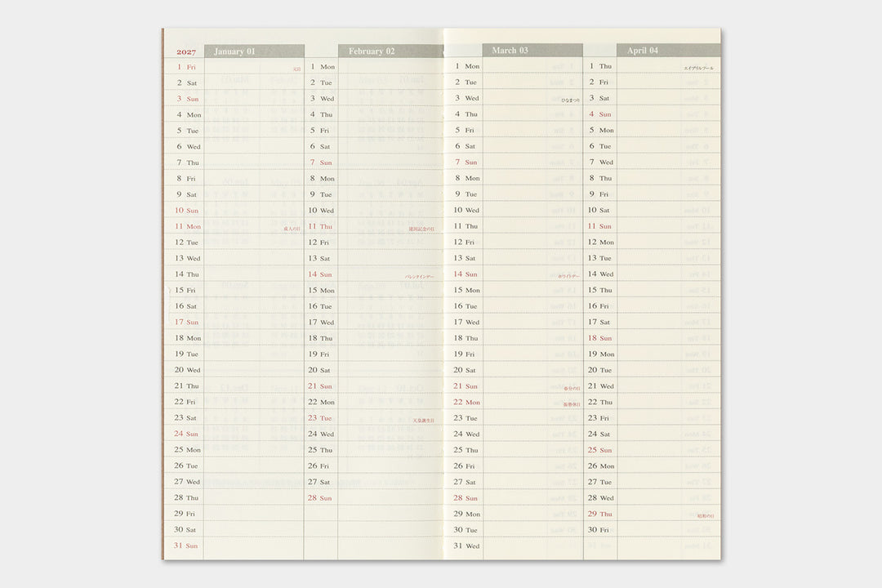882x588 pixels.
Task: Click January's '17 Sun' date
Action: pos(186,322)
